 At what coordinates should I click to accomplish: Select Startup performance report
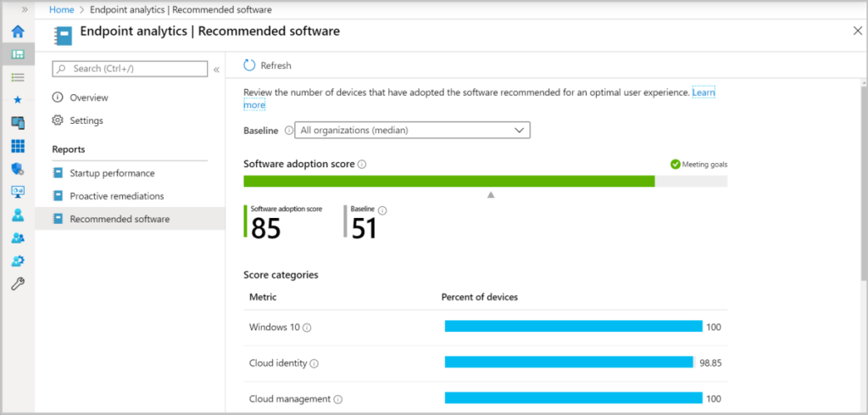(x=112, y=173)
